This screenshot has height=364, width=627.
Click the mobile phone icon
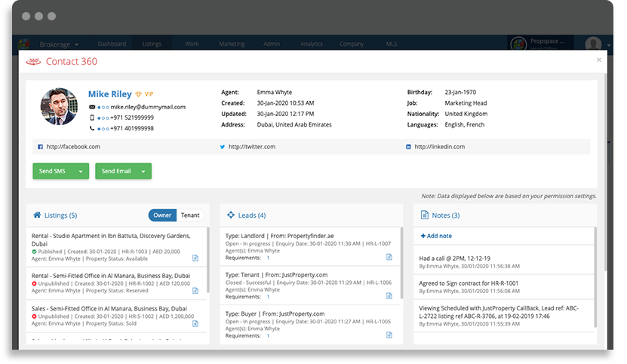point(92,118)
